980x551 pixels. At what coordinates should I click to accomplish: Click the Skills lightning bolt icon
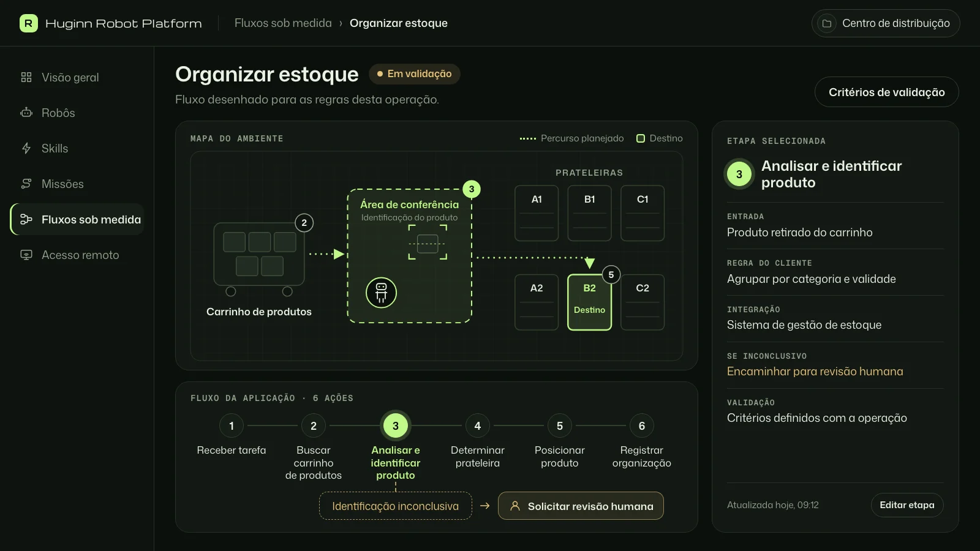[26, 148]
